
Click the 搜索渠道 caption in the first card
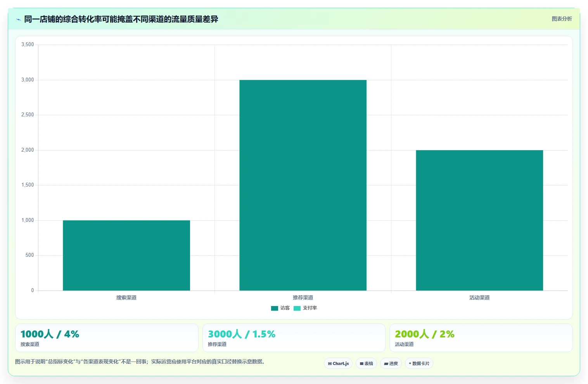coord(30,344)
